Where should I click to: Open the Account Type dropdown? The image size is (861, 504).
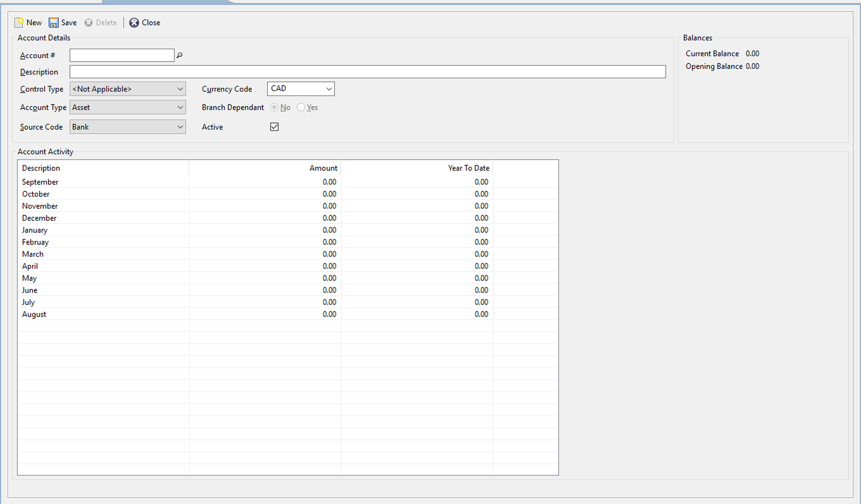point(128,107)
